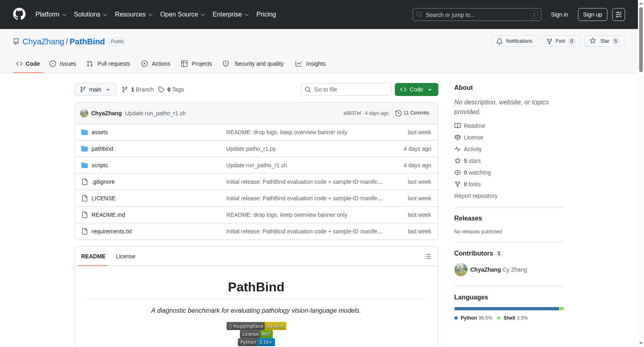644x347 pixels.
Task: Switch to the License tab in file viewer
Action: click(x=126, y=256)
